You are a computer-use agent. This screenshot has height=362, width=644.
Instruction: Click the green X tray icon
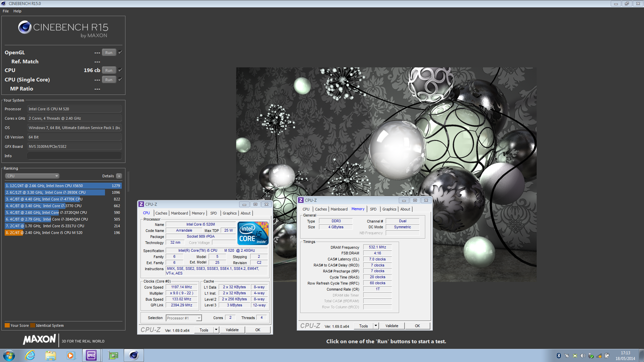(575, 356)
